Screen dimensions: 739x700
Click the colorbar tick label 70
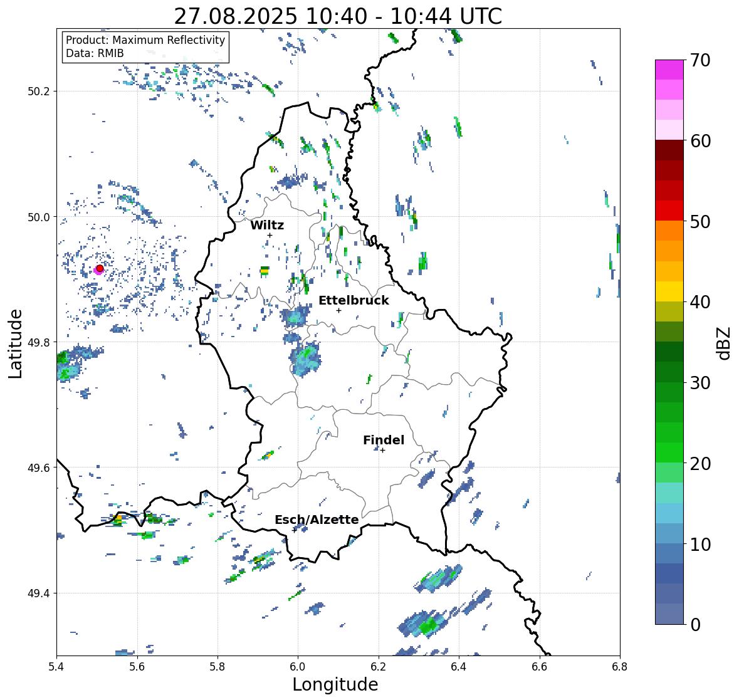[700, 60]
